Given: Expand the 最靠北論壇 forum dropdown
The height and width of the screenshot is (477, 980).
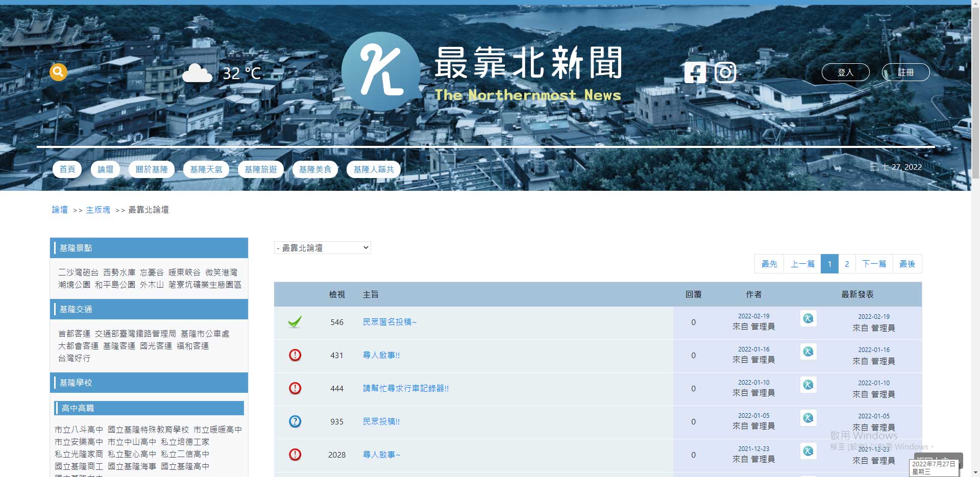Looking at the screenshot, I should coord(322,248).
